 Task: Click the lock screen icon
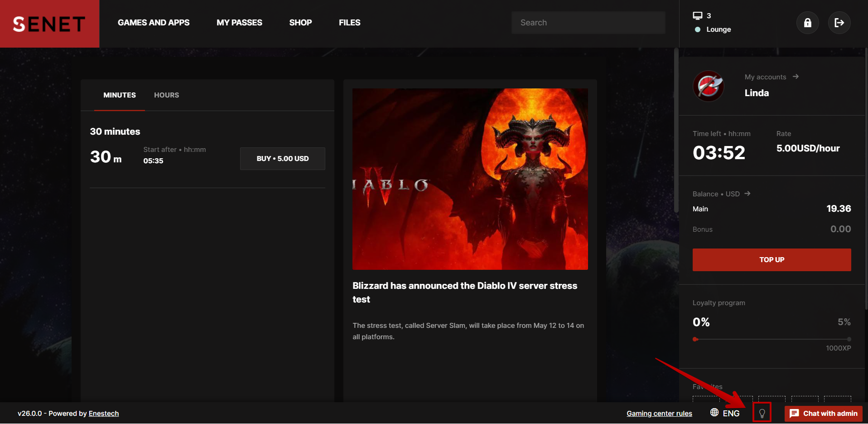pyautogui.click(x=807, y=23)
